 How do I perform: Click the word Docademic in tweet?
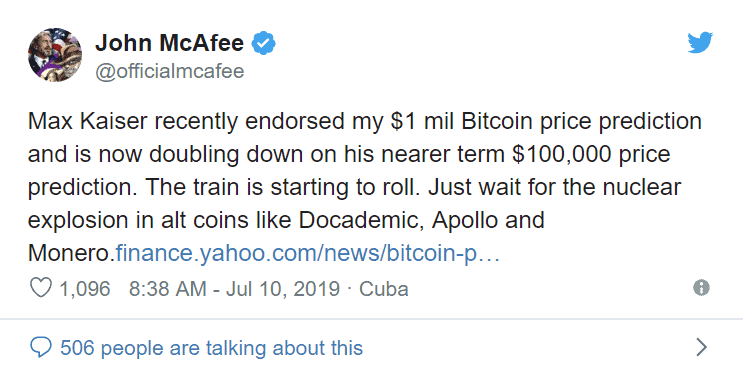(x=361, y=220)
